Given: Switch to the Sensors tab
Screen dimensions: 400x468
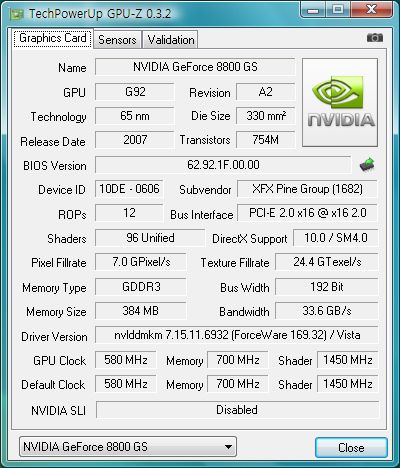Looking at the screenshot, I should click(x=117, y=40).
